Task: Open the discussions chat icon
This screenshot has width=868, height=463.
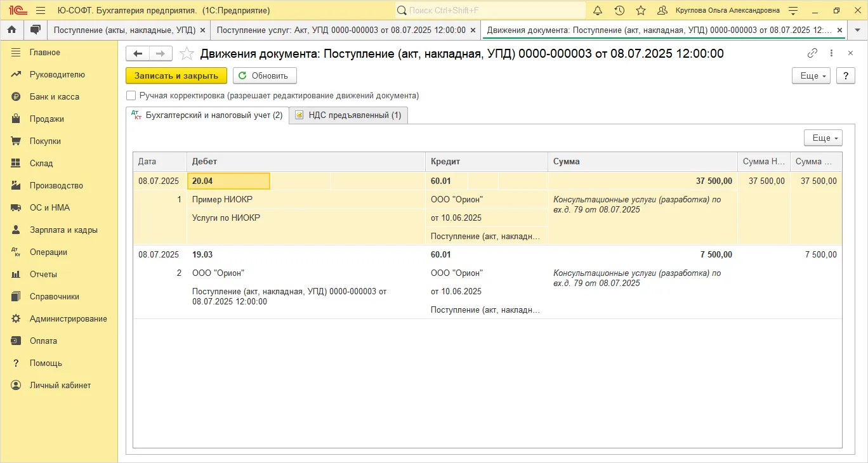Action: (x=35, y=30)
